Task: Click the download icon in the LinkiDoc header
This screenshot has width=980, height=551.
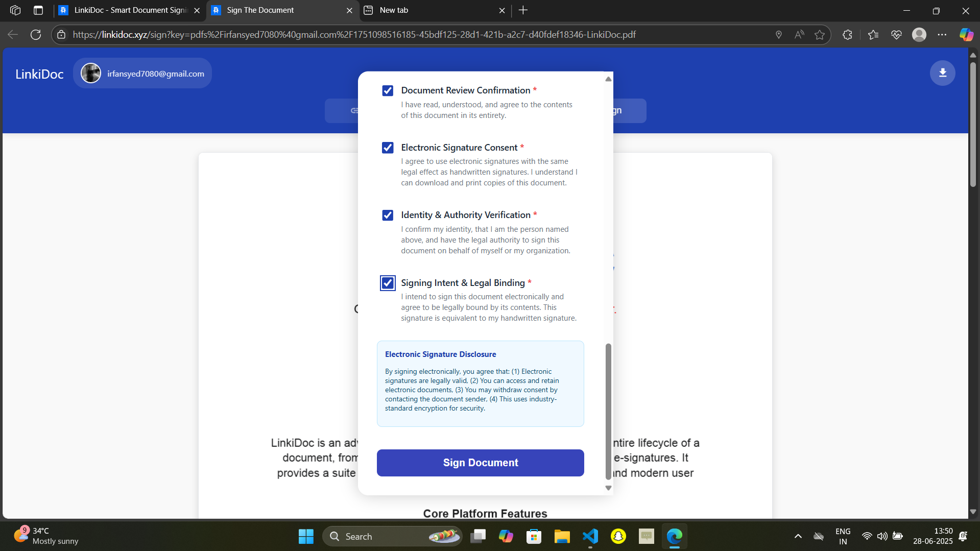Action: click(942, 73)
